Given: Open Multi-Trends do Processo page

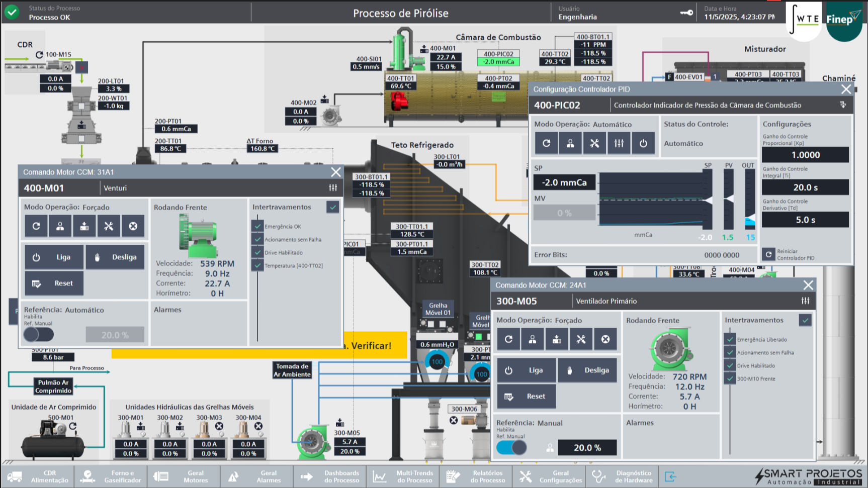Looking at the screenshot, I should click(x=403, y=476).
